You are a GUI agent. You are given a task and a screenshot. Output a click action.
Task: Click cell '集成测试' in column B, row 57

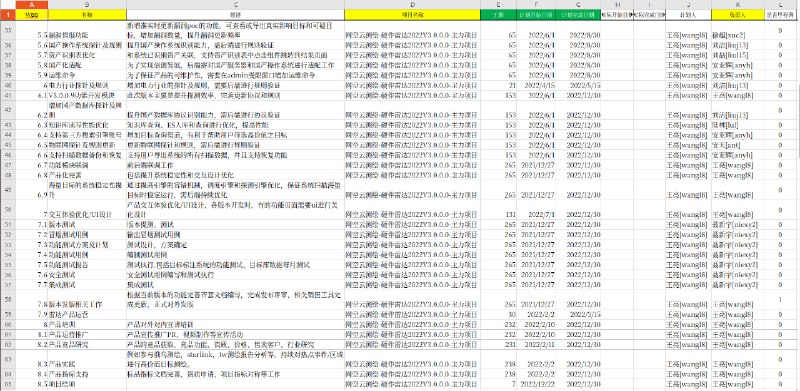87,284
